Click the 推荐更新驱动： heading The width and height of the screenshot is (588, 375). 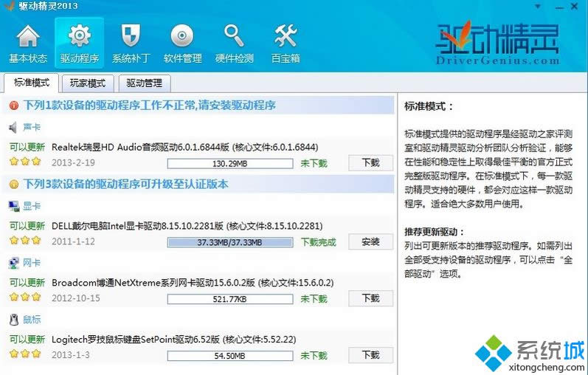tap(435, 232)
